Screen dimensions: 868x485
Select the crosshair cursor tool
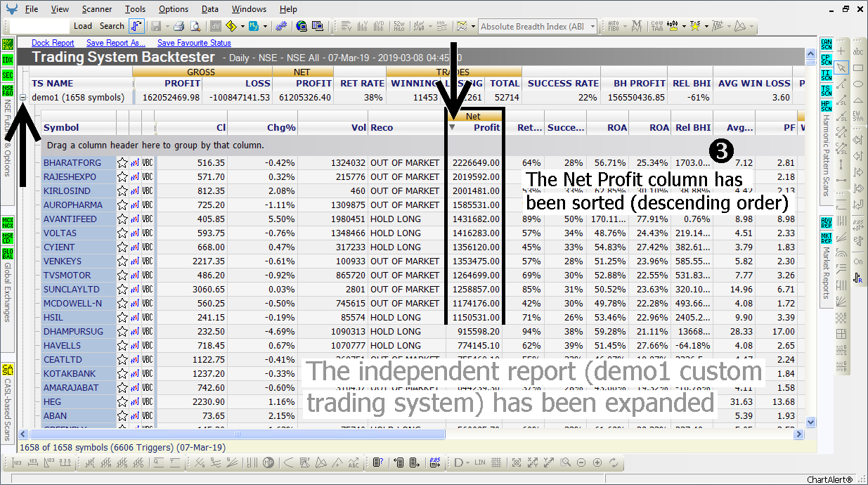point(841,51)
